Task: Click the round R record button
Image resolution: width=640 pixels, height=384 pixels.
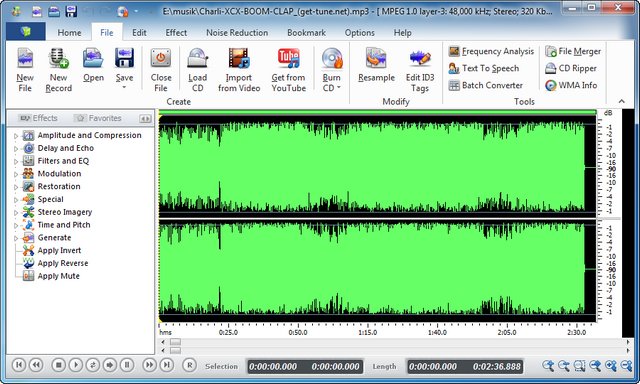Action: pos(189,365)
